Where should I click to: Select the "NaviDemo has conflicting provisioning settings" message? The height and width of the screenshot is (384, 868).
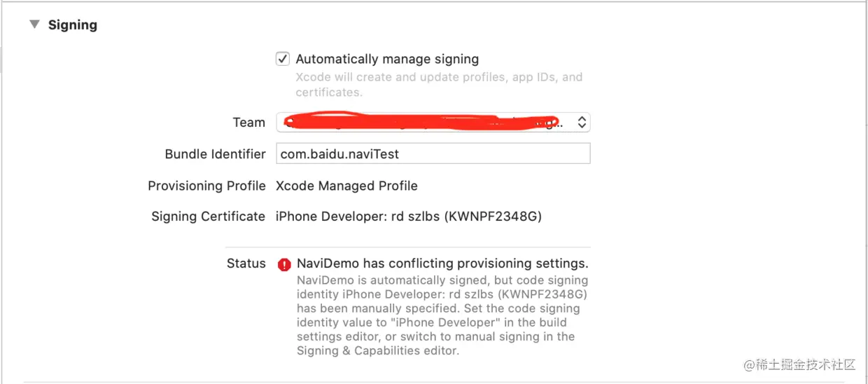(442, 263)
